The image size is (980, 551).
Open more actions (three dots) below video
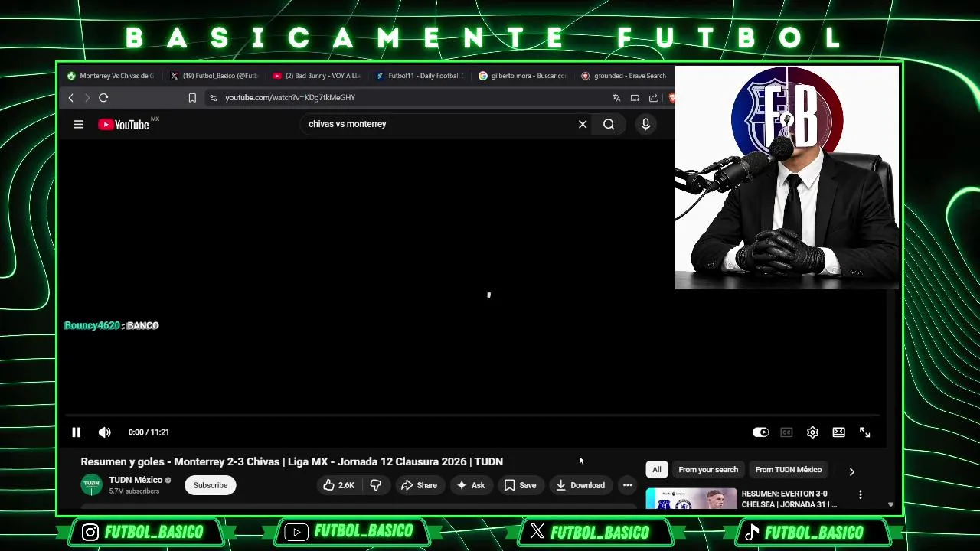click(627, 485)
